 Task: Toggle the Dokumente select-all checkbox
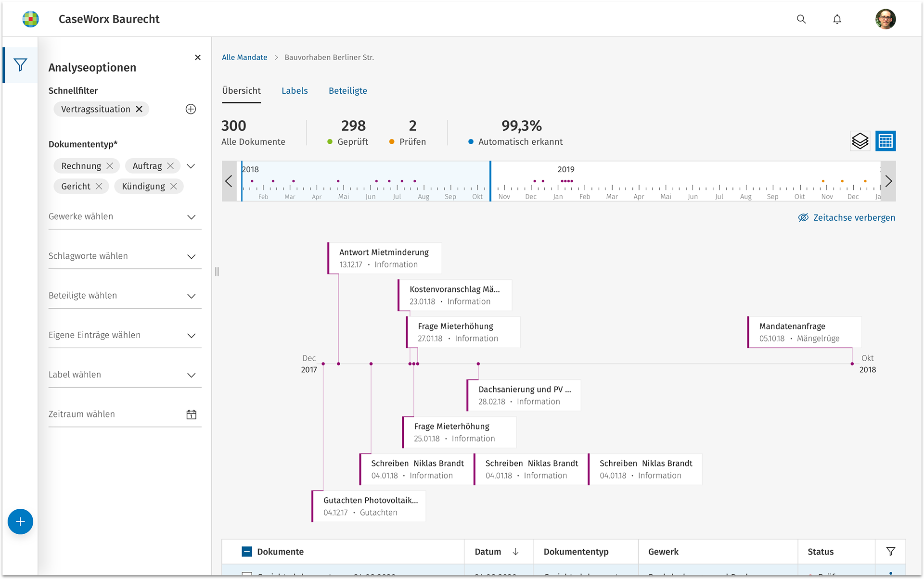[246, 552]
